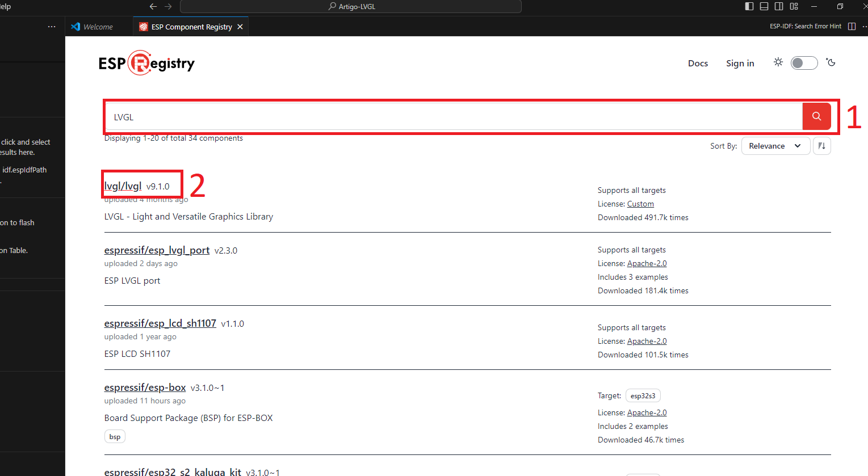Click ESP-IDF: Search Error Hint action
The width and height of the screenshot is (868, 476).
(806, 26)
